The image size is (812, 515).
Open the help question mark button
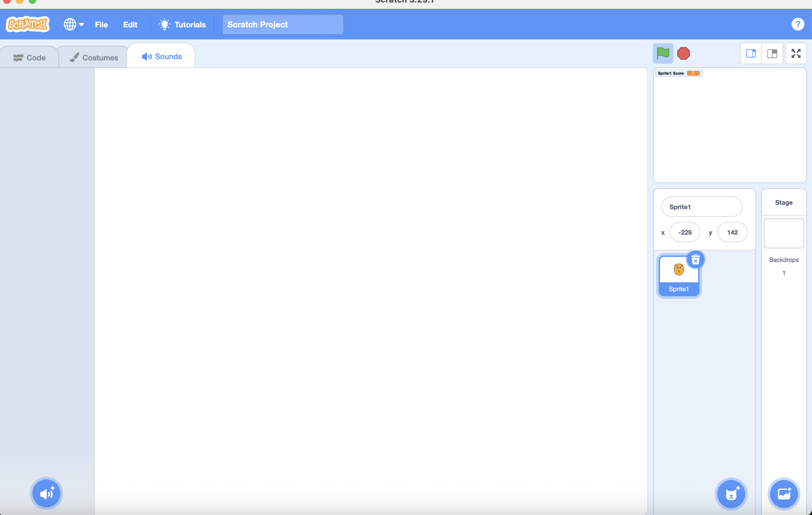[798, 24]
